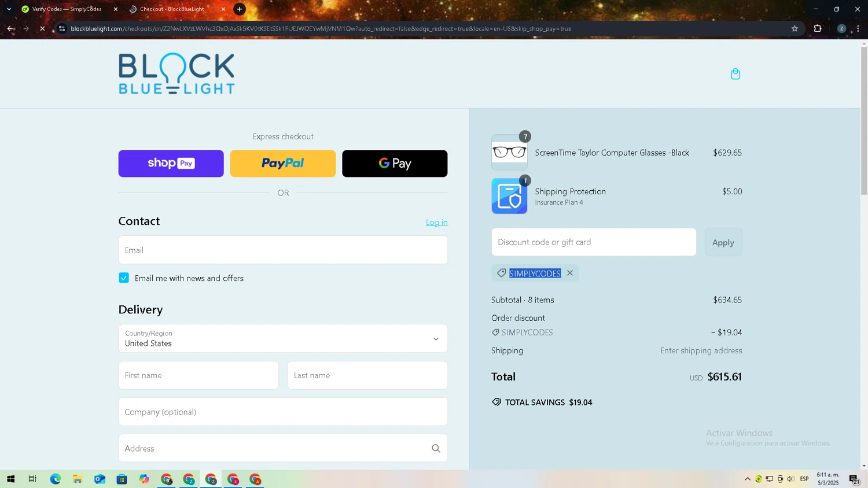Screen dimensions: 868x488
Task: Pay with Google Pay
Action: tap(395, 163)
